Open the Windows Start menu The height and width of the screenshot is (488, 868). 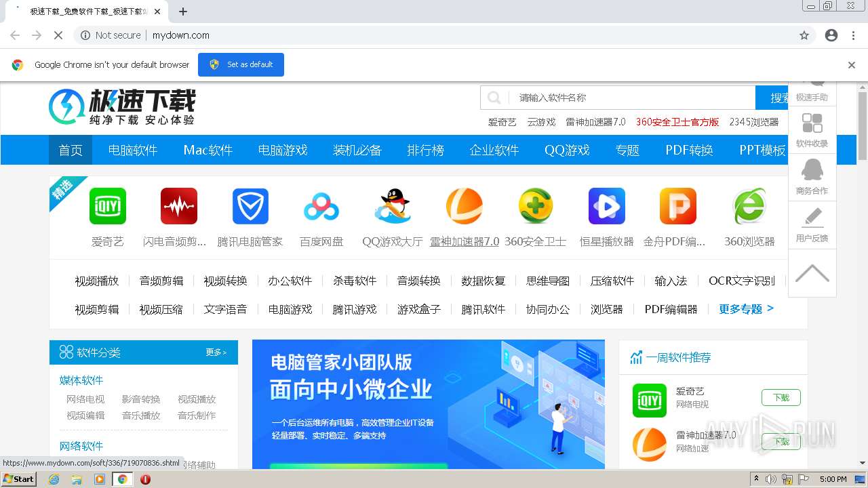19,479
